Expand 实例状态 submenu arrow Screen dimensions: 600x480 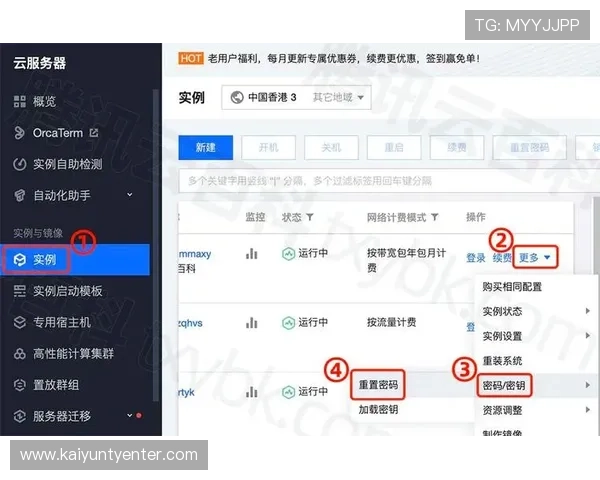[x=588, y=311]
